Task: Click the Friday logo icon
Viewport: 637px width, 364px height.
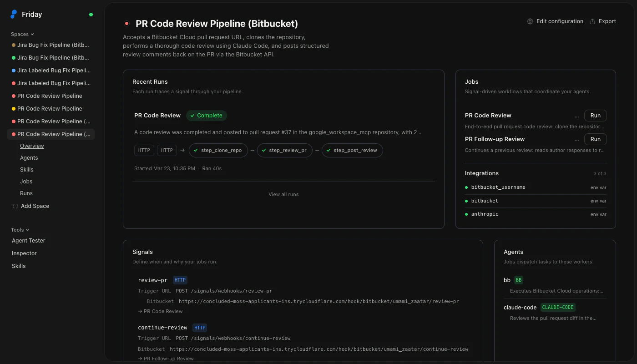Action: (14, 14)
